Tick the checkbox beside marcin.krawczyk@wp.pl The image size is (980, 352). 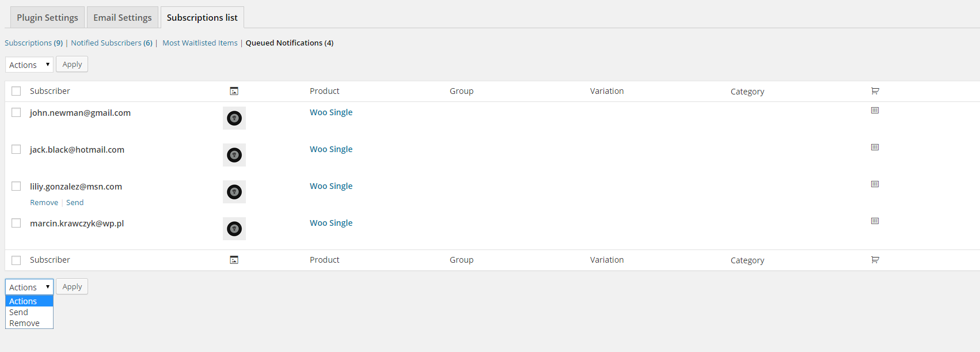(16, 223)
